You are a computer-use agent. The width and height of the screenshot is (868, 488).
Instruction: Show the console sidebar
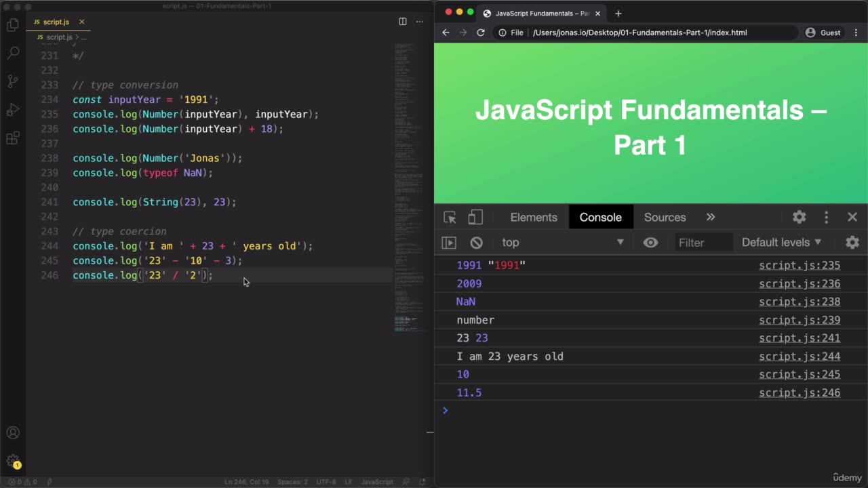coord(449,243)
